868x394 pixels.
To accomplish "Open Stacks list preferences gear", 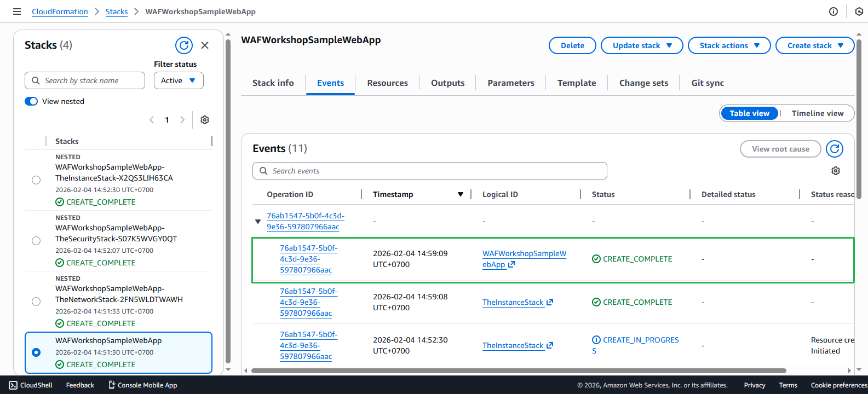I will pos(205,120).
